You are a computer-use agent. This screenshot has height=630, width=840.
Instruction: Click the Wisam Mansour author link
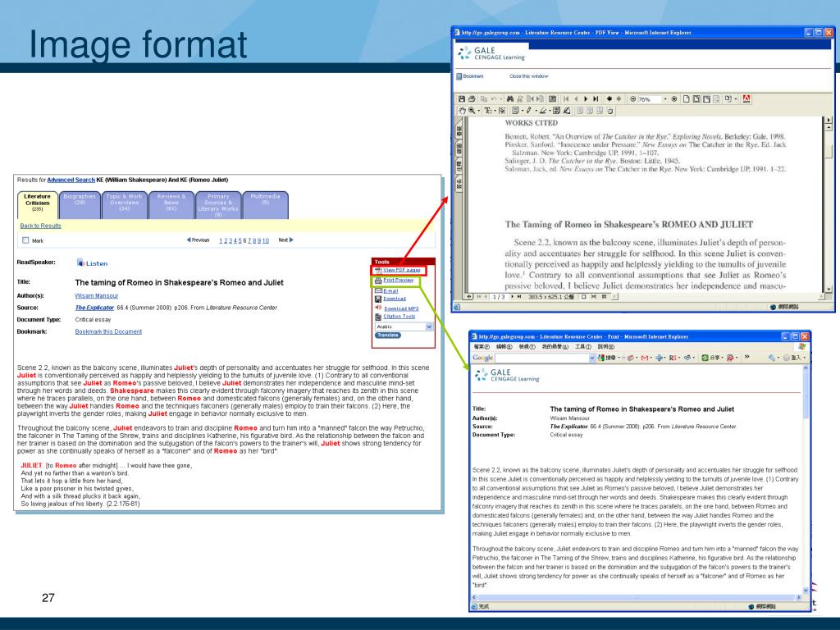point(97,295)
